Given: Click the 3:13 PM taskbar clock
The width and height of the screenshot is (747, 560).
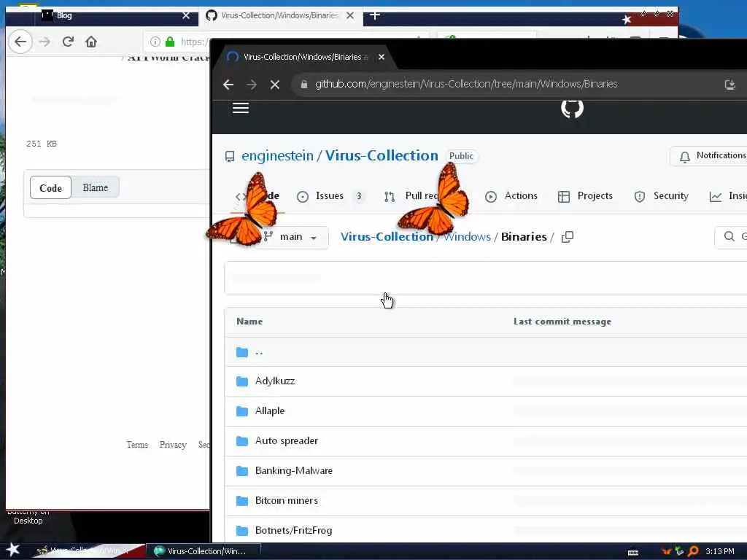Looking at the screenshot, I should [x=720, y=551].
